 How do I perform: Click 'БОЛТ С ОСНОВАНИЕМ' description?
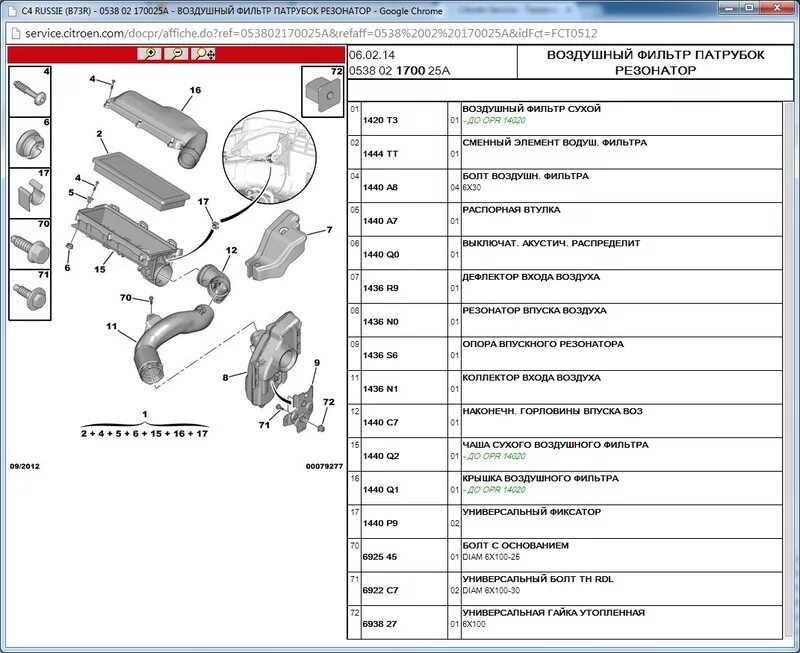point(515,545)
